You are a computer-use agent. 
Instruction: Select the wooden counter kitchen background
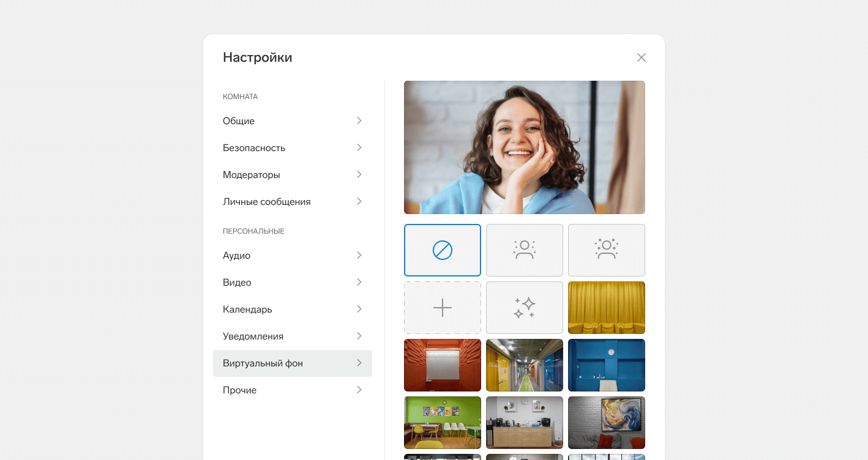pyautogui.click(x=525, y=423)
